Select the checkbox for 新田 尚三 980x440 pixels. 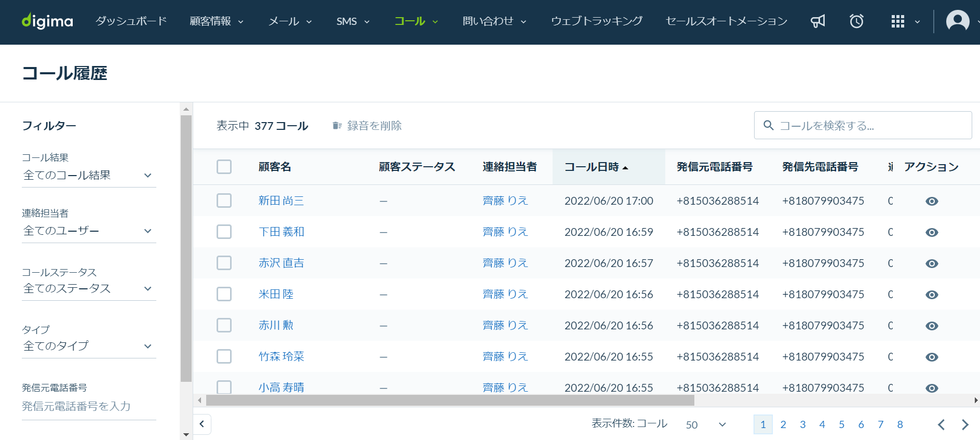click(x=224, y=201)
